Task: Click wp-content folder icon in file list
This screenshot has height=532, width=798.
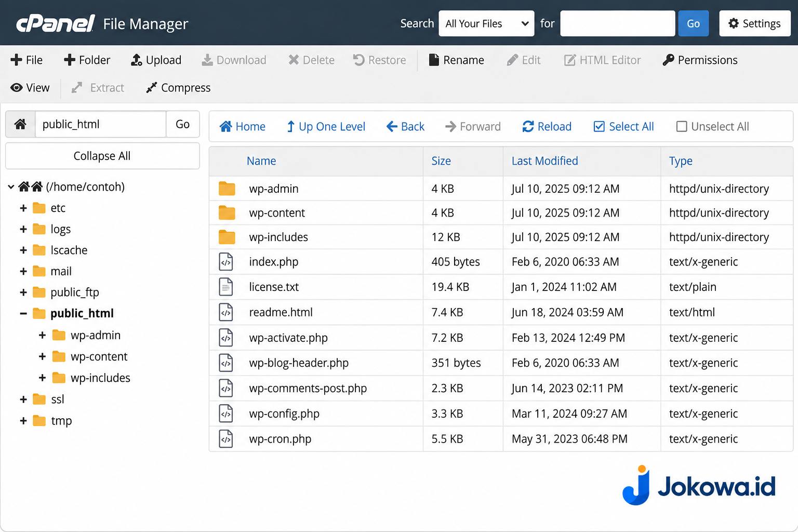Action: (x=227, y=212)
